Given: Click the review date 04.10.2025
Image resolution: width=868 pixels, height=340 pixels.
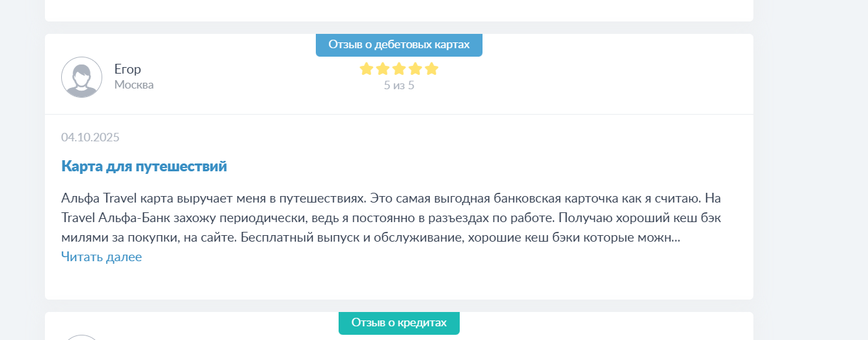Looking at the screenshot, I should 91,137.
